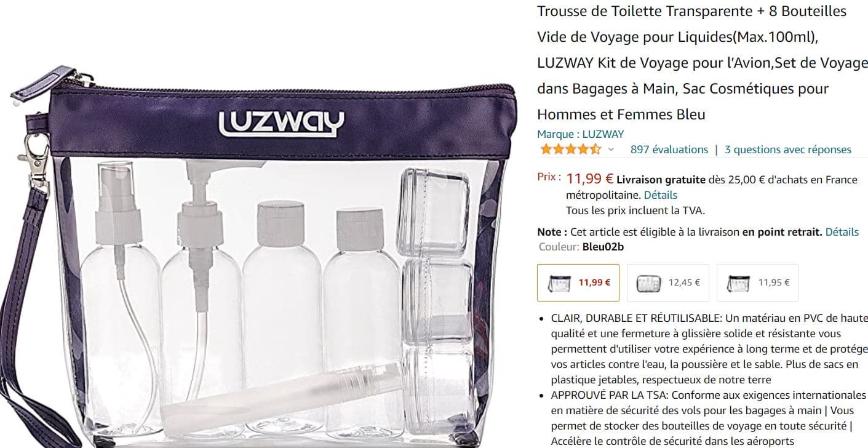Click the star rating icons

570,150
